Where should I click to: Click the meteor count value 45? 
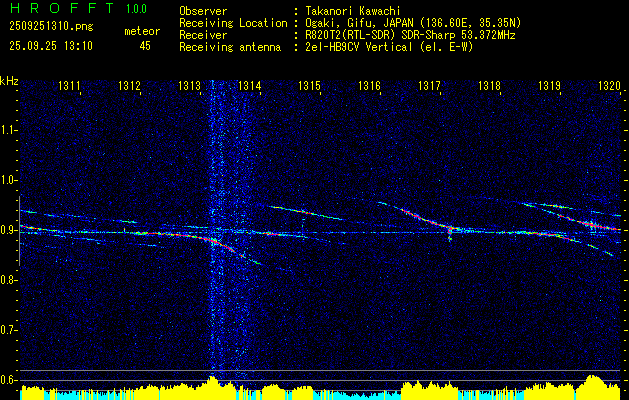(145, 46)
